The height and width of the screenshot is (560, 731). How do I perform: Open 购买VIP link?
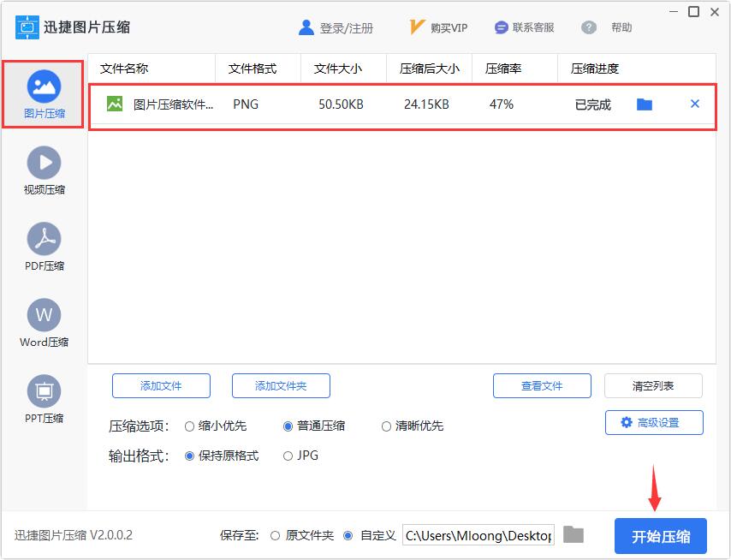click(449, 28)
